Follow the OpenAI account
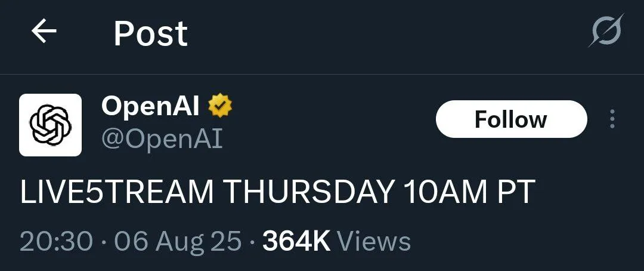Viewport: 644px width, 271px height. point(512,119)
